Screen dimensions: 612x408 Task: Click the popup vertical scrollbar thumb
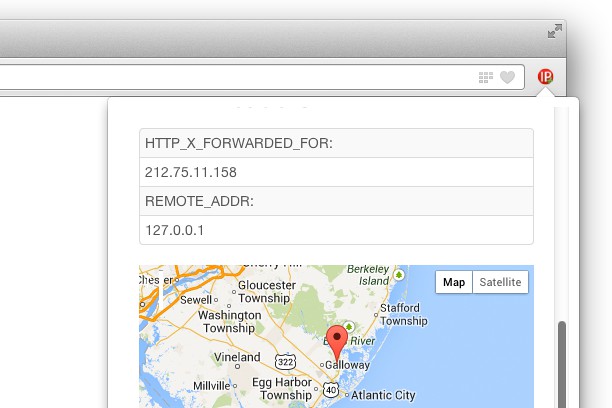click(562, 364)
